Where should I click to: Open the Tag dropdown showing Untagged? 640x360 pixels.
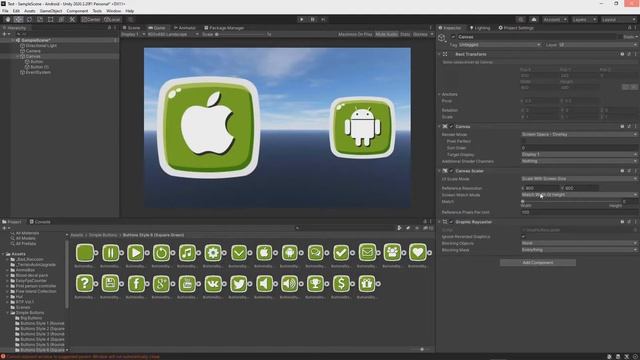pyautogui.click(x=500, y=44)
